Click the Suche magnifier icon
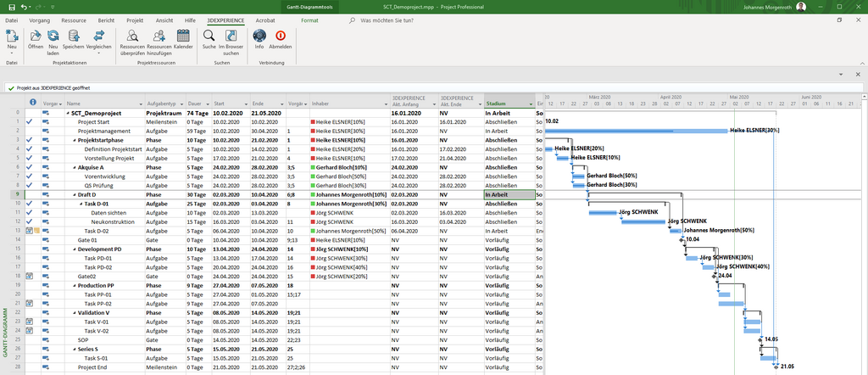The height and width of the screenshot is (375, 868). (x=209, y=36)
